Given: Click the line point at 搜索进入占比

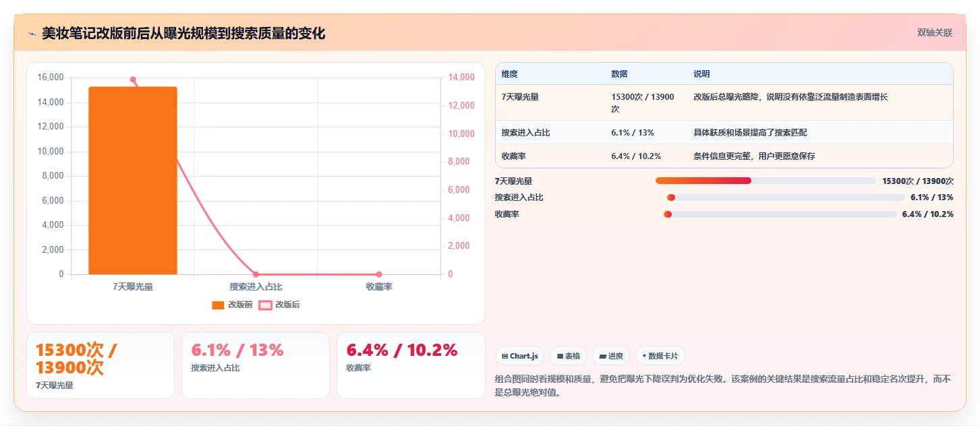Looking at the screenshot, I should coord(256,274).
